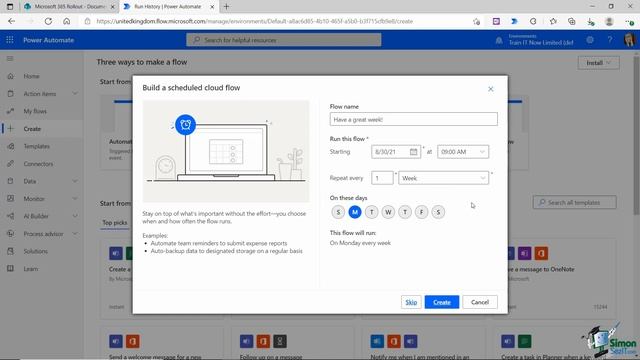This screenshot has height=360, width=640.
Task: Open a new browser tab
Action: tap(227, 7)
